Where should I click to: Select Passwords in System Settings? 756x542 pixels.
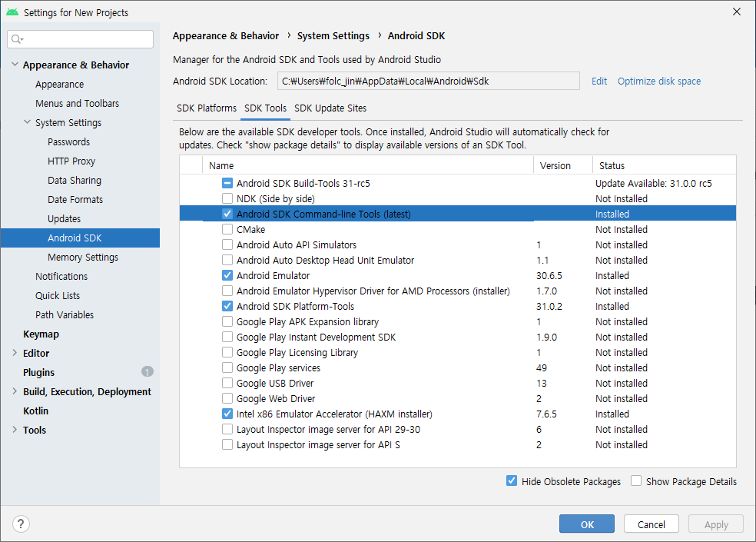point(68,142)
